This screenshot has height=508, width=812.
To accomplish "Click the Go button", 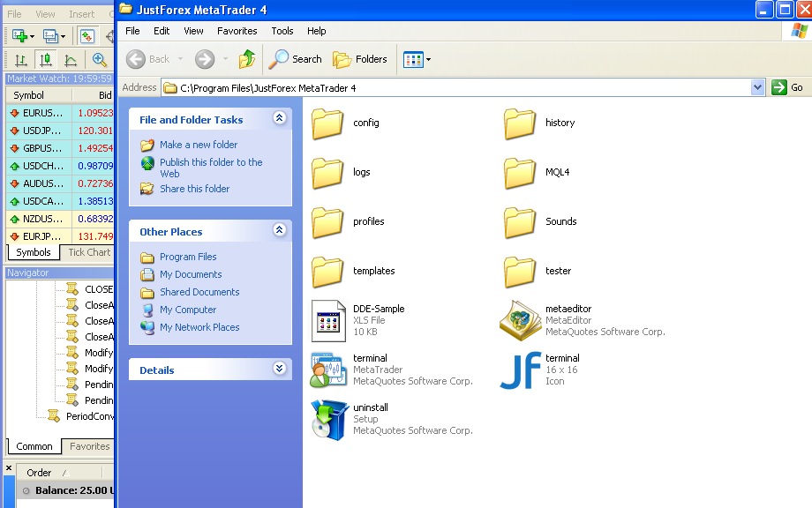I will tap(787, 87).
